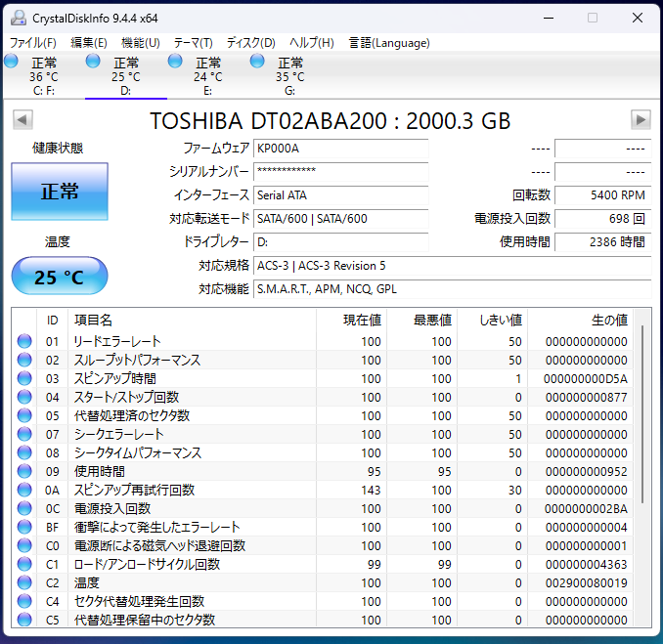This screenshot has height=644, width=663.
Task: Click status orb for ID C5 row
Action: 24,619
